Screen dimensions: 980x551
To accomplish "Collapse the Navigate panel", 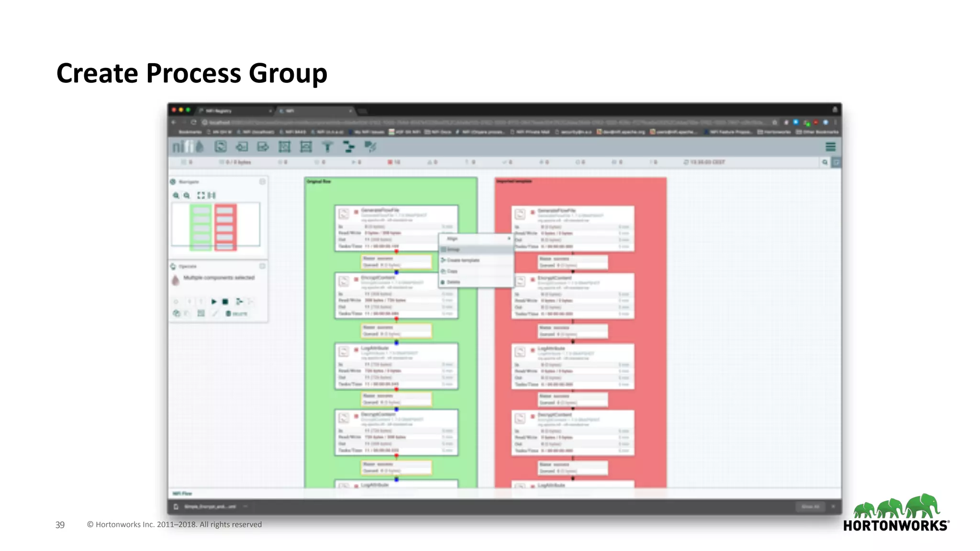I will tap(262, 182).
